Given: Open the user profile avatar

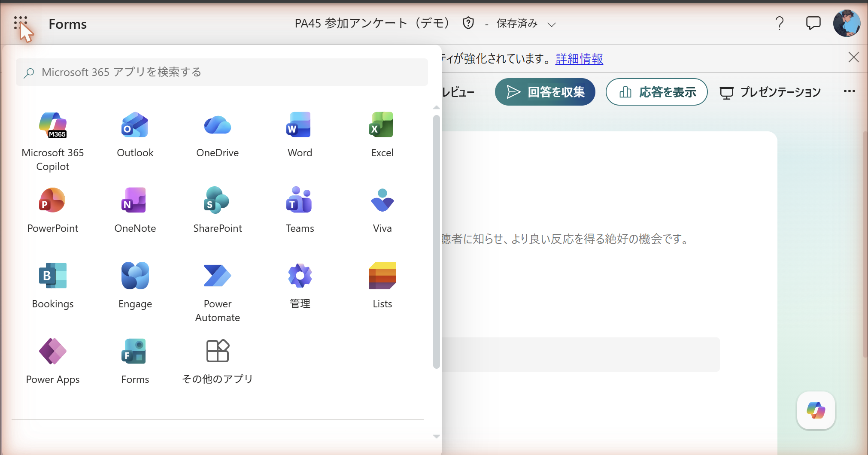Looking at the screenshot, I should [847, 23].
